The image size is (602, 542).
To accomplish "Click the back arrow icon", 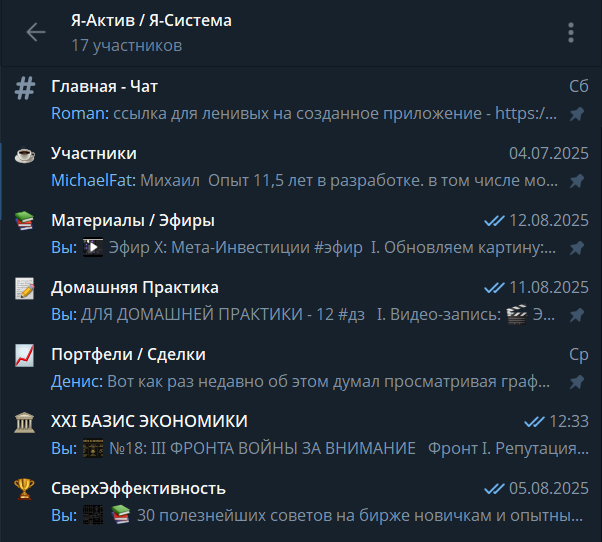I will (x=36, y=32).
